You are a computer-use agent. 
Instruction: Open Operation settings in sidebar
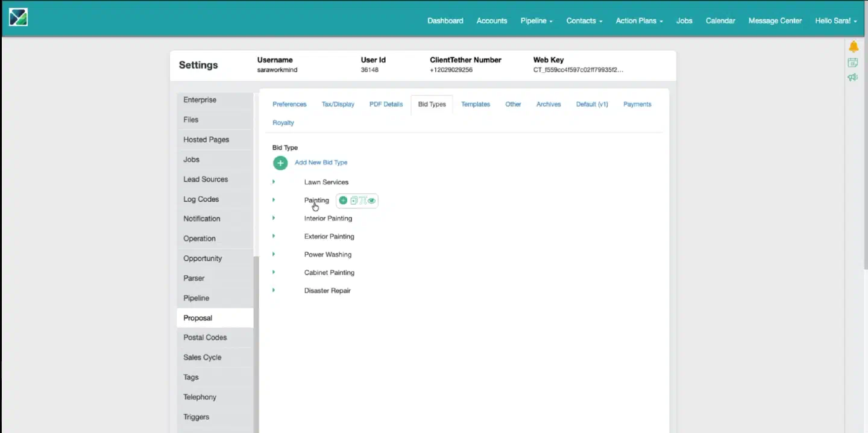(215, 238)
